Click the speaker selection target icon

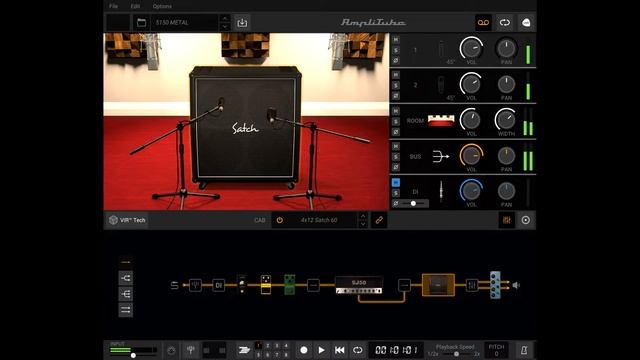tap(526, 220)
